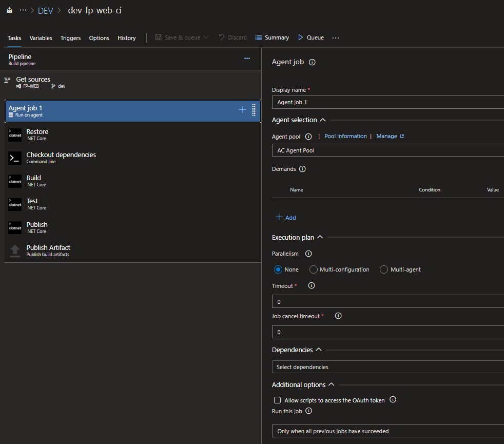The height and width of the screenshot is (444, 504).
Task: Open the AC Agent Pool dropdown
Action: pos(388,150)
